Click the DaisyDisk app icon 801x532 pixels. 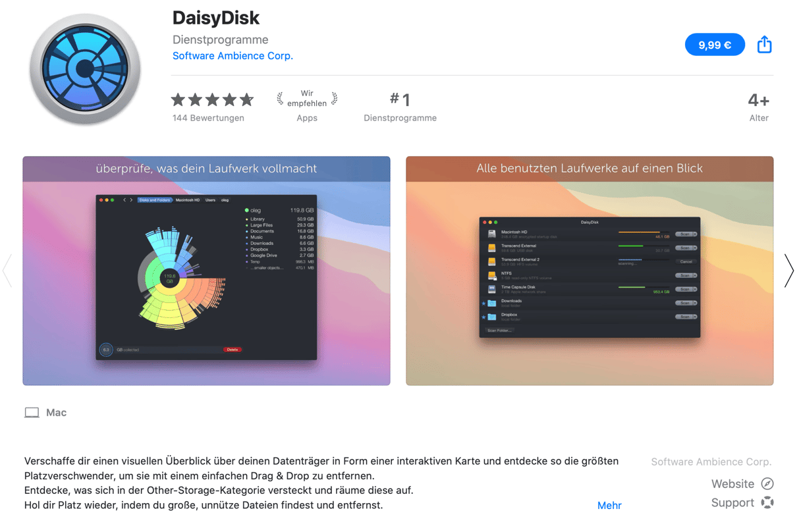point(85,69)
